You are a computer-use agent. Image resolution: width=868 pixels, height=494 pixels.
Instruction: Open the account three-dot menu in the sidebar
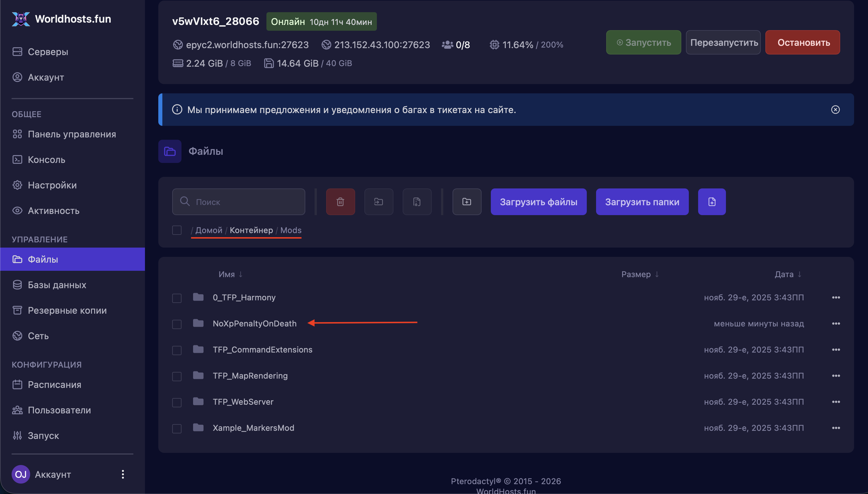[x=123, y=474]
